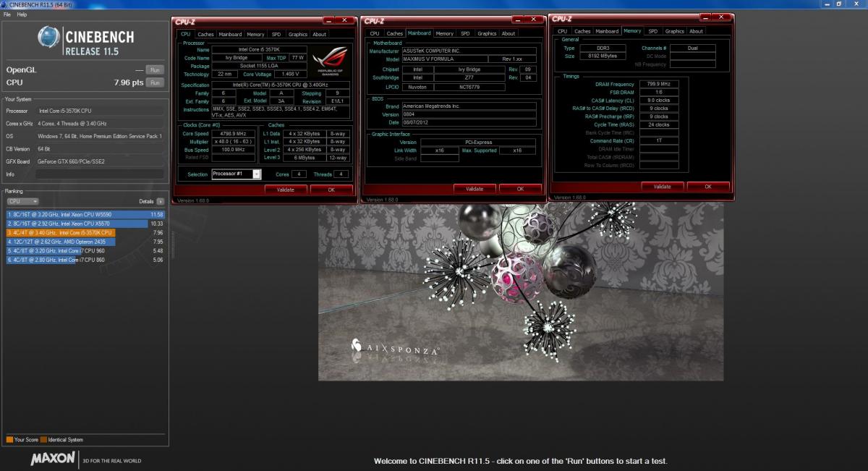
Task: Open SPD tab in first CPU-Z window
Action: click(276, 34)
